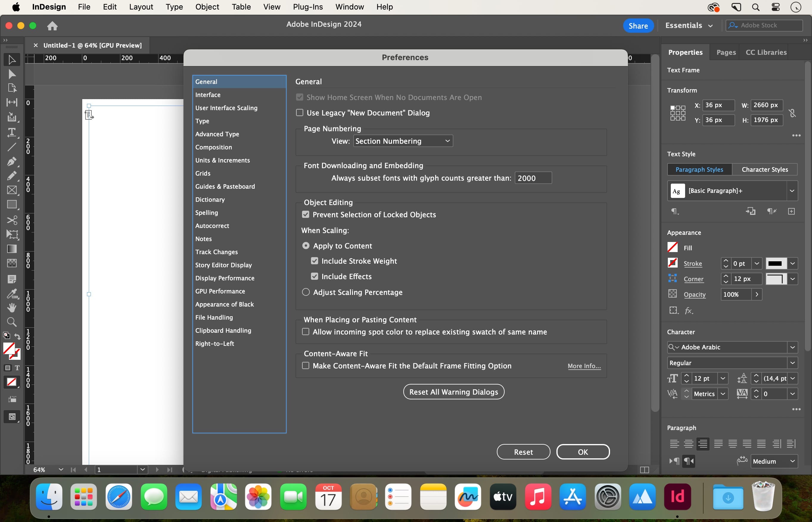Switch to the Pages panel tab
The image size is (812, 522).
pyautogui.click(x=726, y=52)
